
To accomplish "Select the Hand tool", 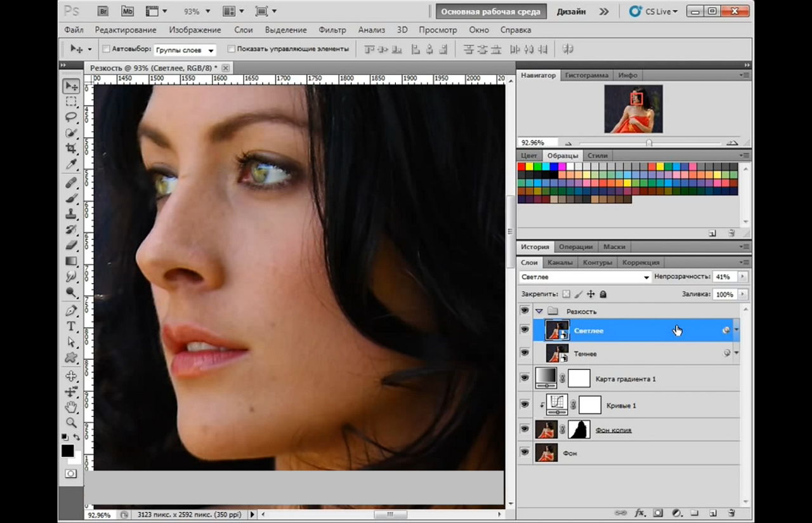I will [x=71, y=407].
